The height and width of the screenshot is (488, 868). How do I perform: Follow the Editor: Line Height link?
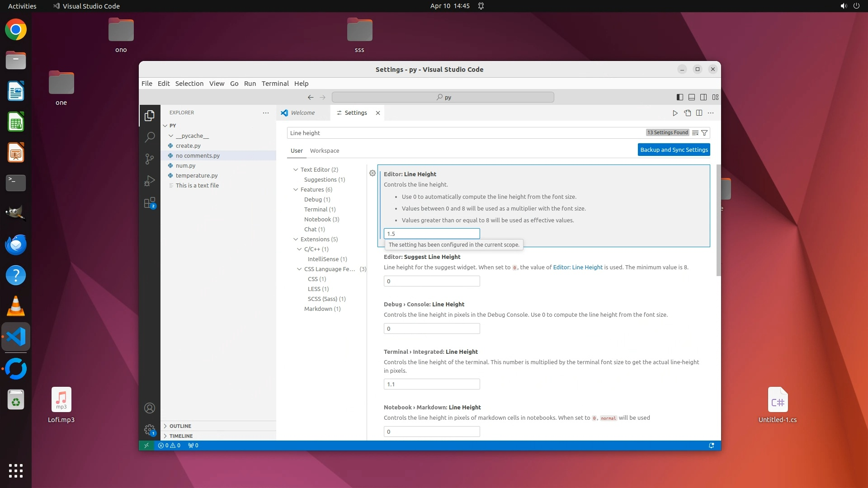coord(577,267)
